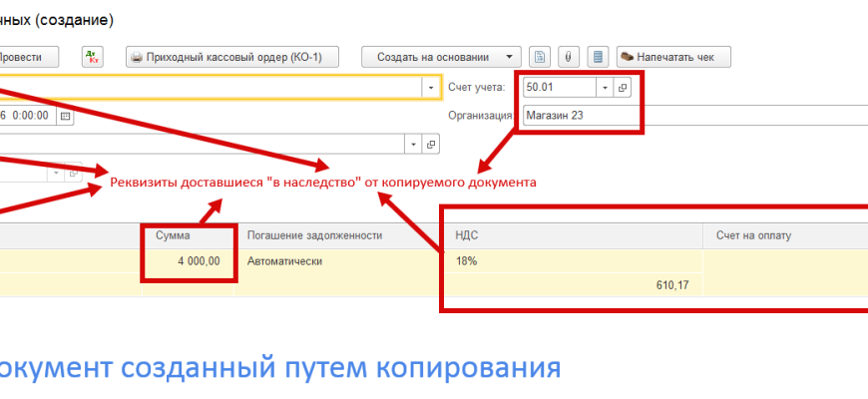Expand the yellow-highlighted field dropdown
This screenshot has height=399, width=868.
431,88
